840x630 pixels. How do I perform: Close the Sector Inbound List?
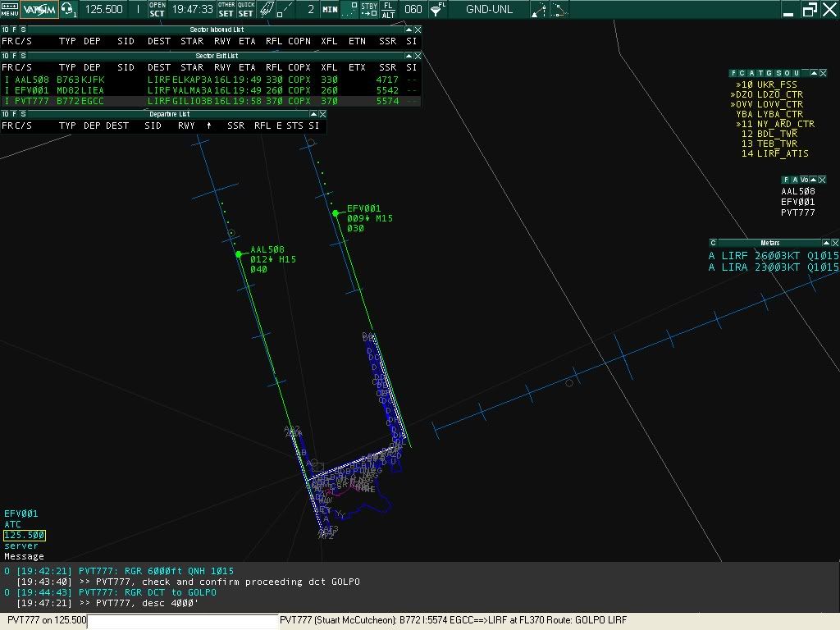pos(418,30)
